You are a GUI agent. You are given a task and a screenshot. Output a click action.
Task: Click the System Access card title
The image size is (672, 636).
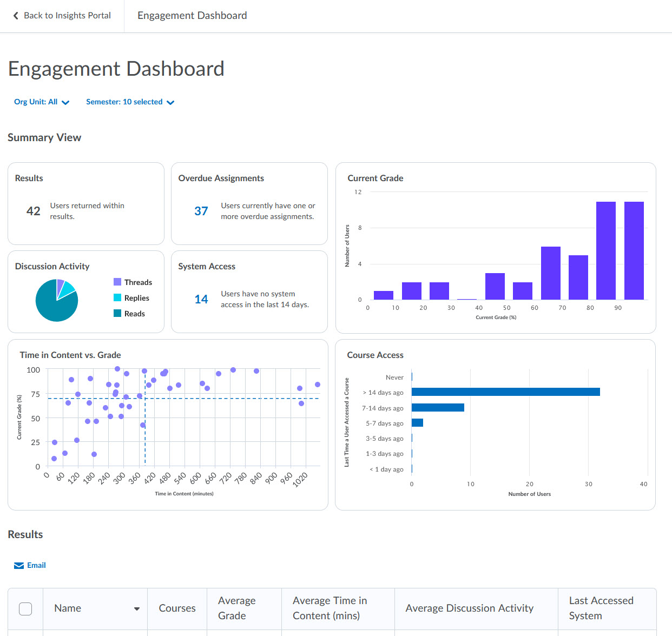click(x=207, y=266)
